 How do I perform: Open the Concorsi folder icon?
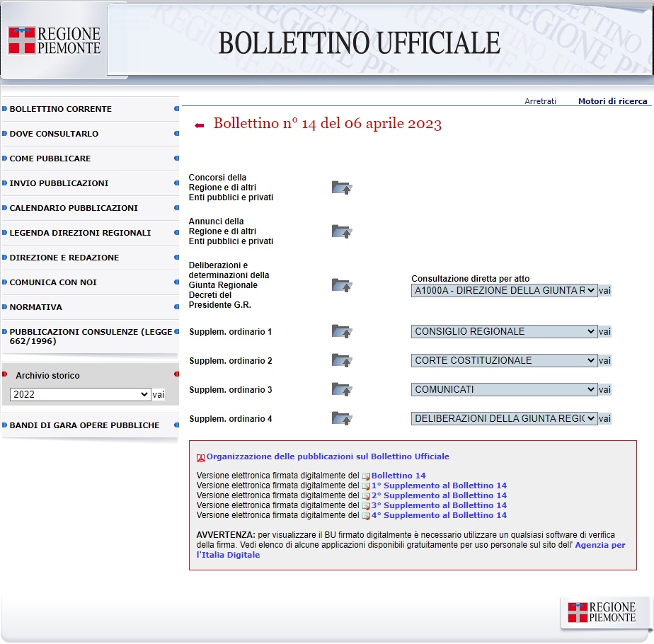342,187
